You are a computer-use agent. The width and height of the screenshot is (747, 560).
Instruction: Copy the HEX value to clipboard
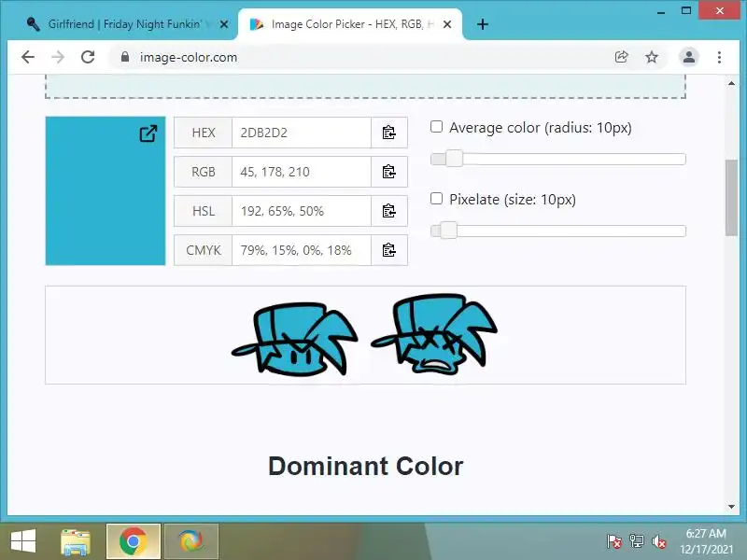tap(389, 133)
